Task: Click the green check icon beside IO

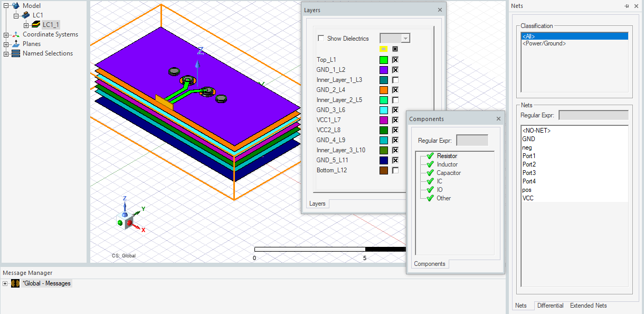Action: point(430,190)
